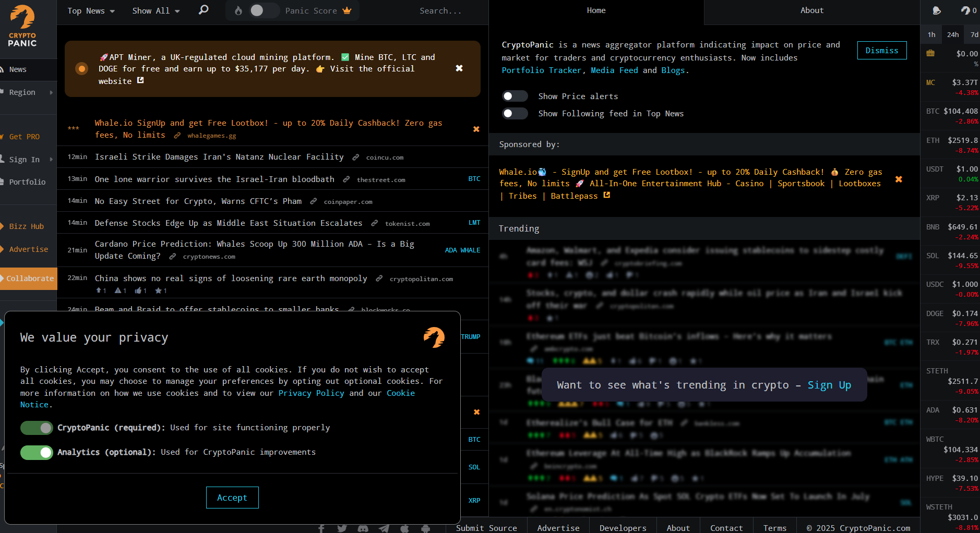Switch to the Home tab
980x533 pixels.
coord(596,10)
